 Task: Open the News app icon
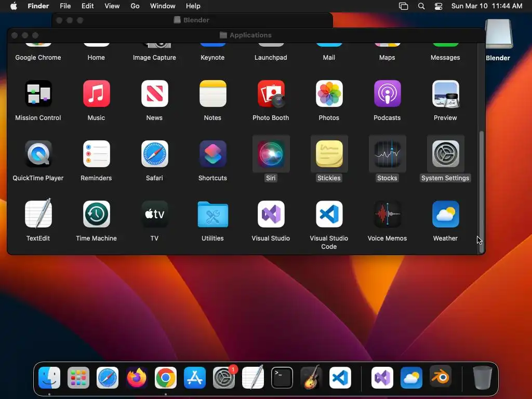(154, 94)
